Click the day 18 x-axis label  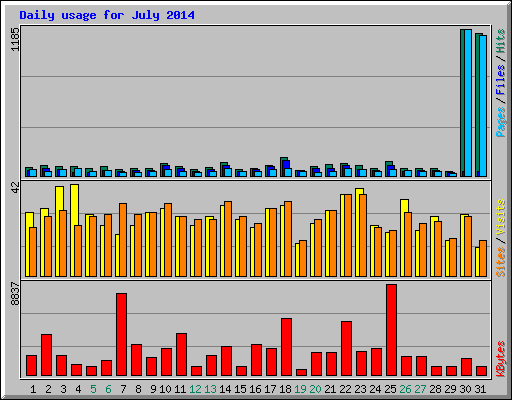point(285,389)
